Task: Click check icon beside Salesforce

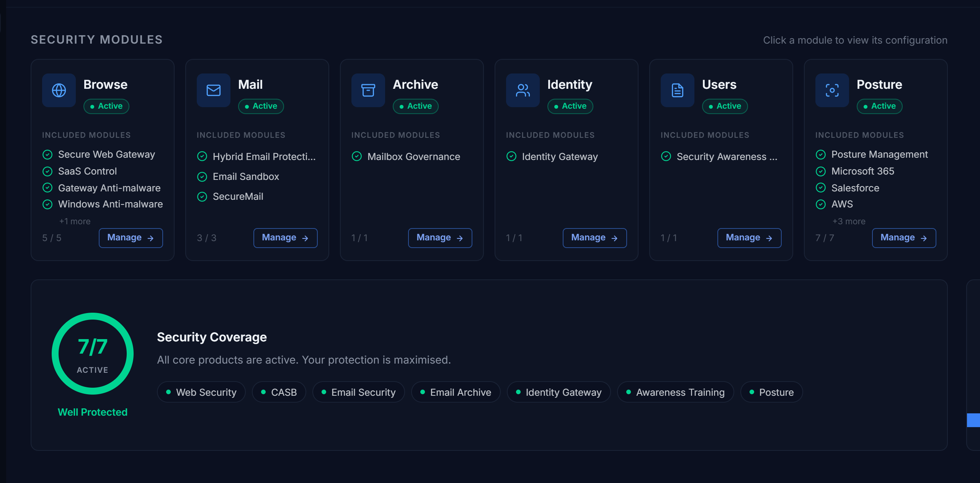Action: 821,188
